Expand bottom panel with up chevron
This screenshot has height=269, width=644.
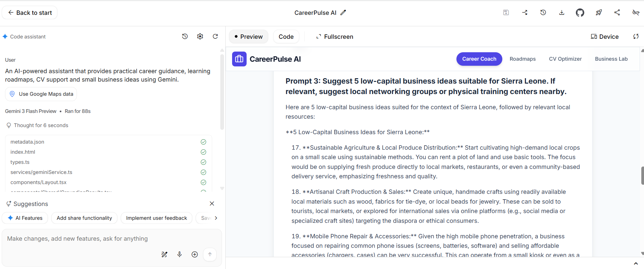pyautogui.click(x=636, y=264)
